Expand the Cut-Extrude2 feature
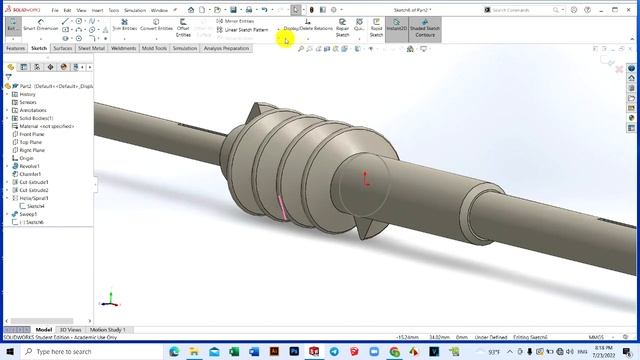This screenshot has height=360, width=640. click(7, 190)
